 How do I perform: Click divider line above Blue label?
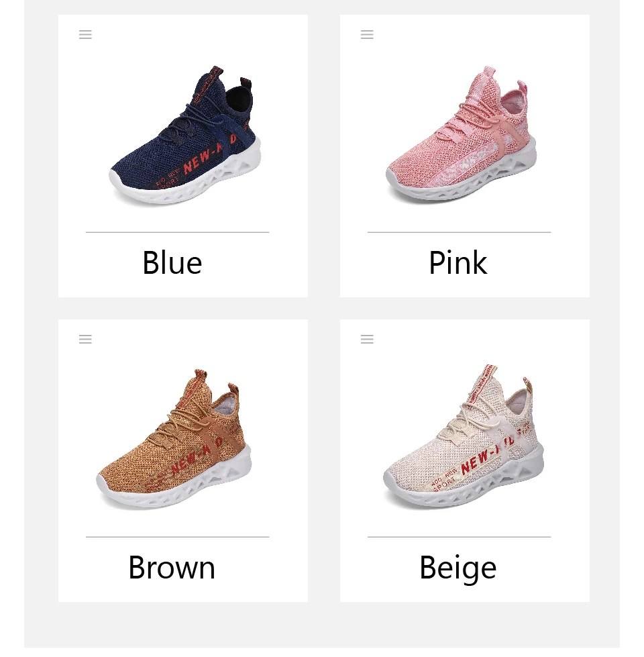point(178,232)
